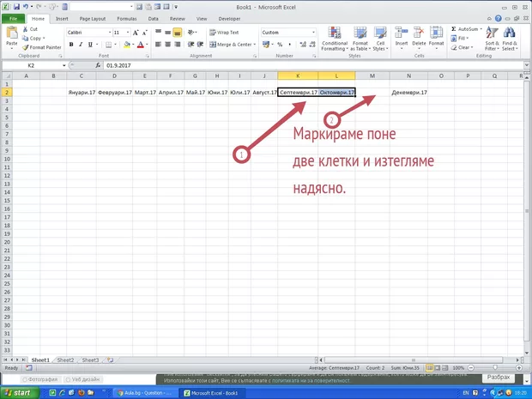Toggle top vertical alignment
Screen dimensions: 532x399
tap(158, 33)
